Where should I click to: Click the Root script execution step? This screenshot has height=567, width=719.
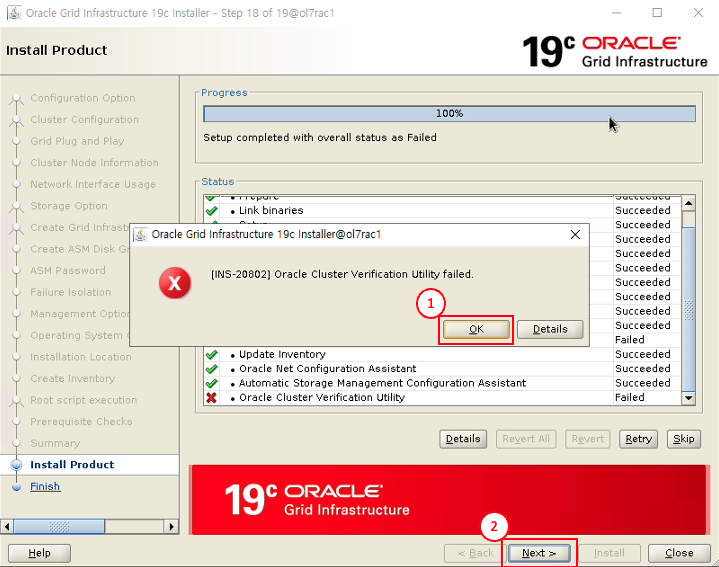83,400
